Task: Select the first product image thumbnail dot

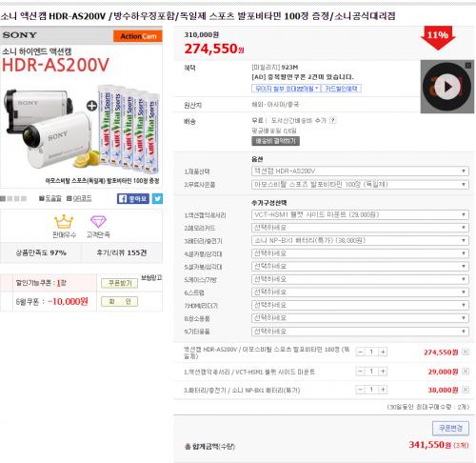Action: [3, 199]
